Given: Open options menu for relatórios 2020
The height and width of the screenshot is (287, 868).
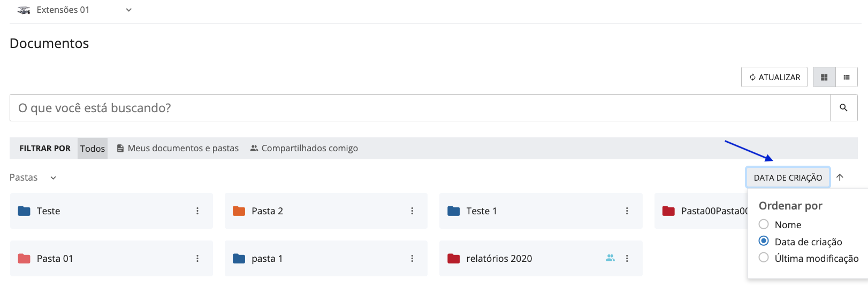Looking at the screenshot, I should [627, 259].
